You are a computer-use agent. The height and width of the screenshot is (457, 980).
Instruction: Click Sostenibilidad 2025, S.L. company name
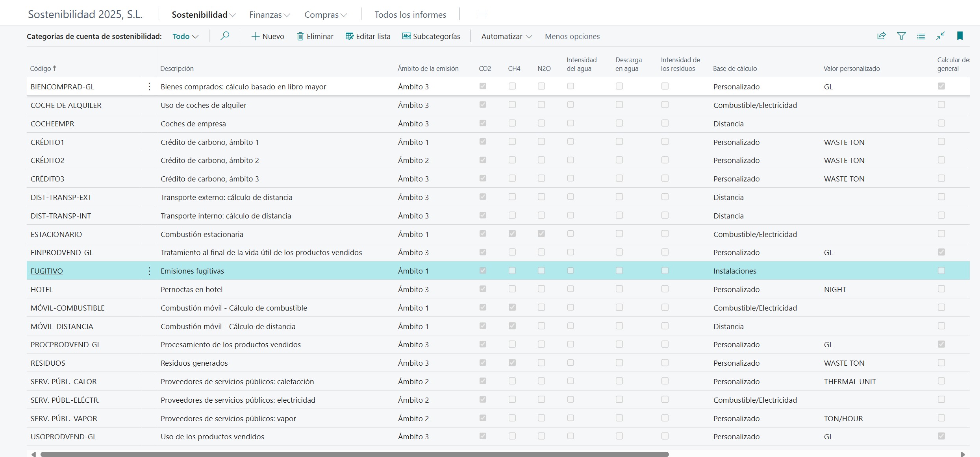click(85, 15)
